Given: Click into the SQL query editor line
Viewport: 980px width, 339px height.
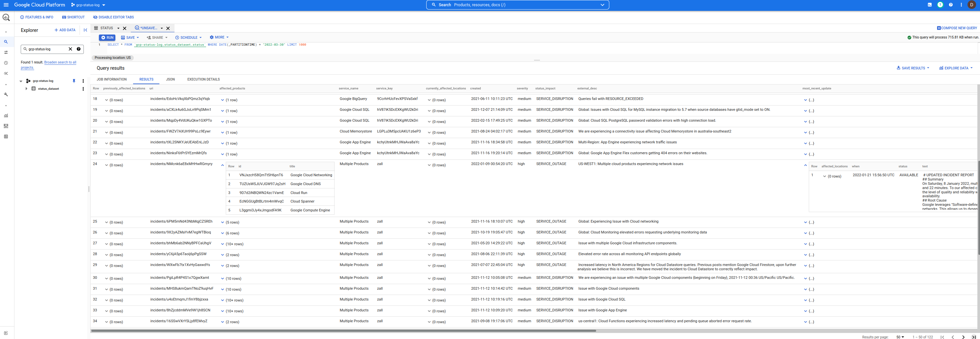Looking at the screenshot, I should [207, 45].
